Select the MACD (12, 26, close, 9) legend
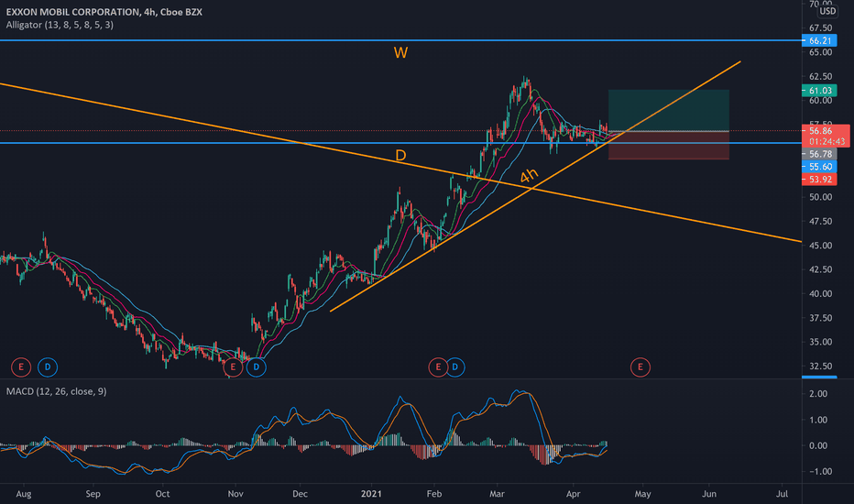The height and width of the screenshot is (504, 854). coord(57,391)
